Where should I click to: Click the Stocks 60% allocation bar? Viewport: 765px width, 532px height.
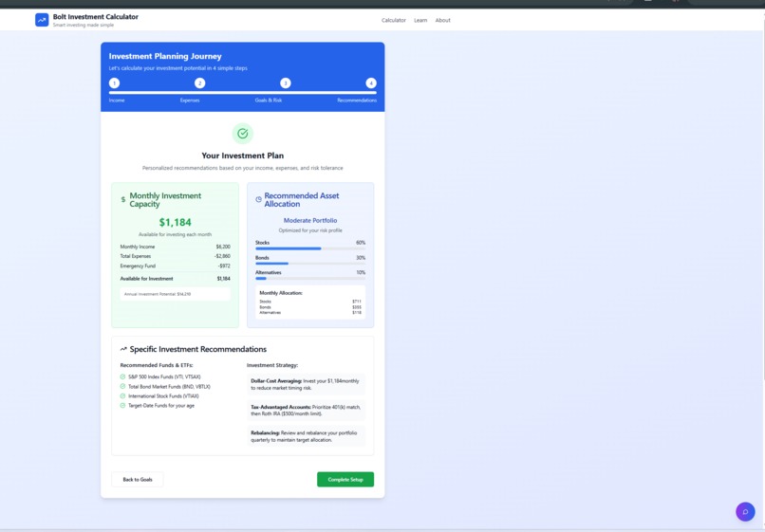point(310,248)
